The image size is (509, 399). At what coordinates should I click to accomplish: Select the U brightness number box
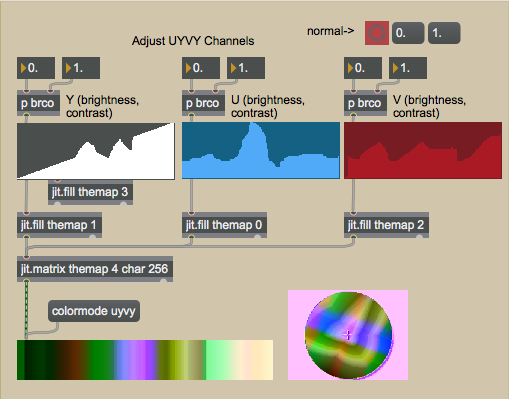pos(201,68)
